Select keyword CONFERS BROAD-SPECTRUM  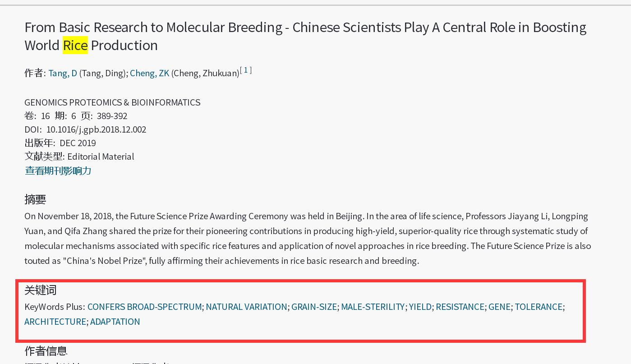[144, 307]
